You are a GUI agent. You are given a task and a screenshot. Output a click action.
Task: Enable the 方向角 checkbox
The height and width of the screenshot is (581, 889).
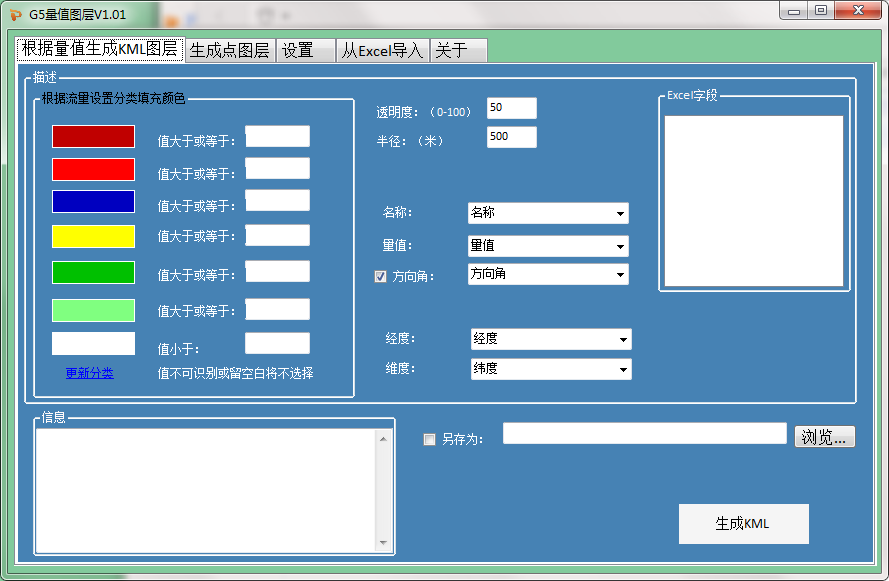380,277
